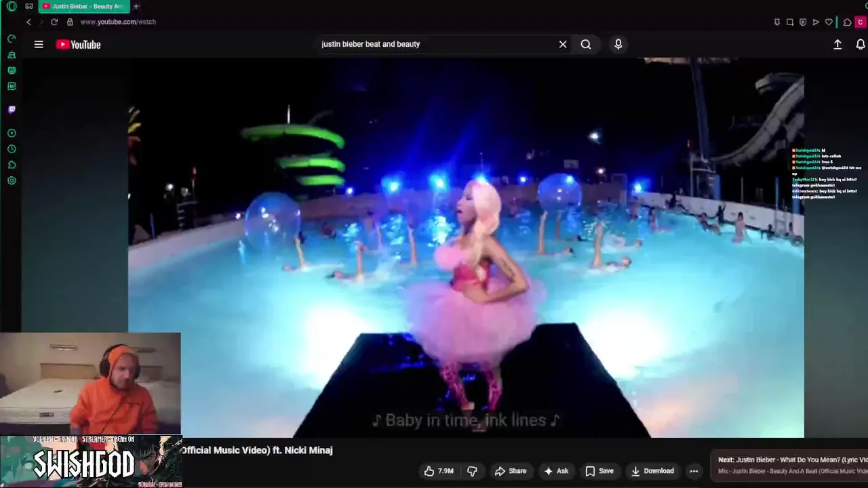
Task: Open History clock icon in sidebar
Action: pyautogui.click(x=12, y=148)
